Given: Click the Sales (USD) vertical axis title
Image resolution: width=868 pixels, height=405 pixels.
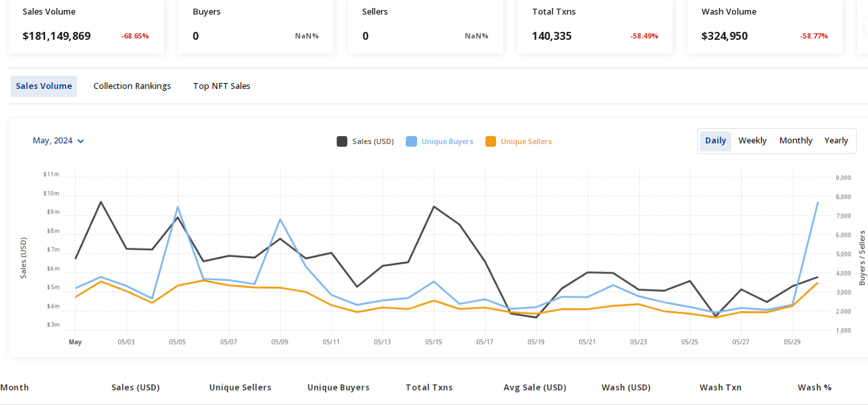Looking at the screenshot, I should pos(24,258).
